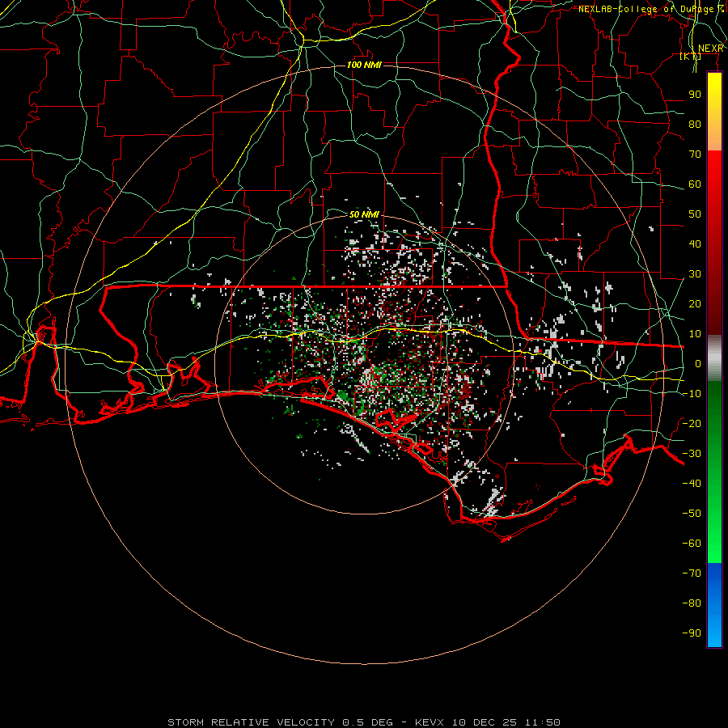Click the -30 value on velocity scale
Image resolution: width=728 pixels, height=728 pixels.
coord(692,454)
